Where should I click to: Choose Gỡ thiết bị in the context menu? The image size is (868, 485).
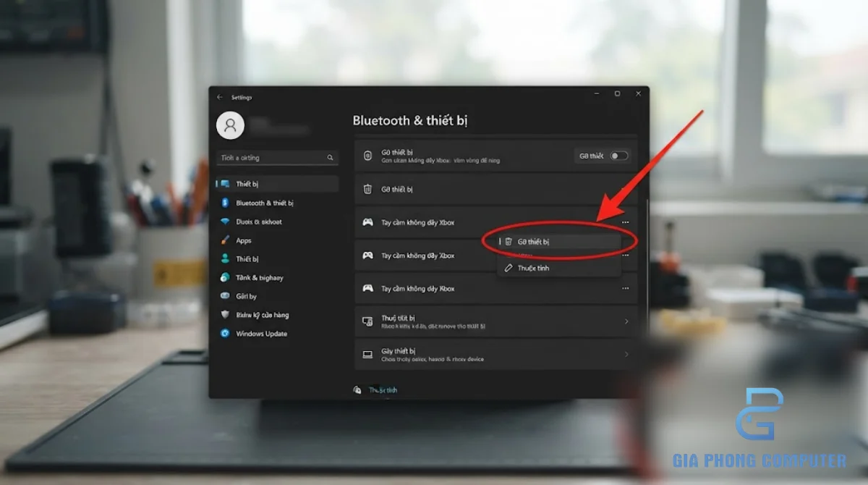pyautogui.click(x=558, y=242)
